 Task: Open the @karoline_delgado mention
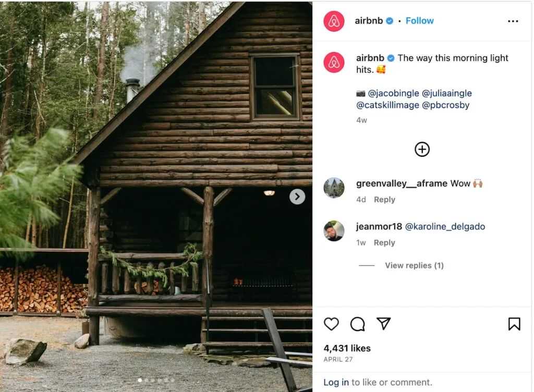445,227
